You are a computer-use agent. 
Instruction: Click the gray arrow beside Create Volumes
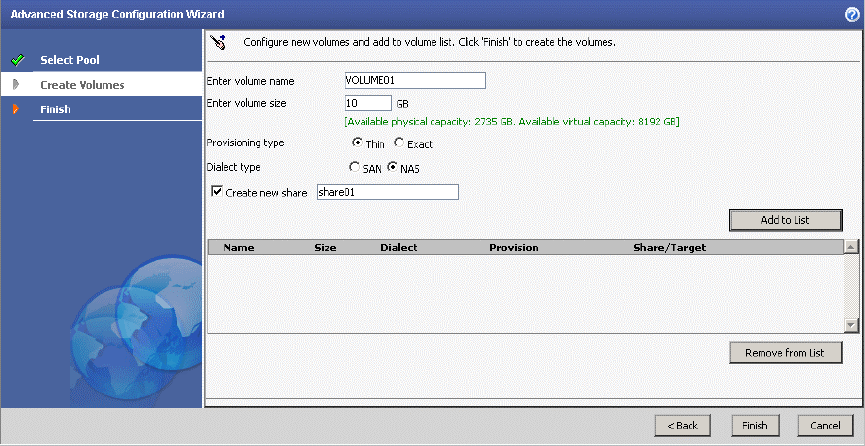16,85
